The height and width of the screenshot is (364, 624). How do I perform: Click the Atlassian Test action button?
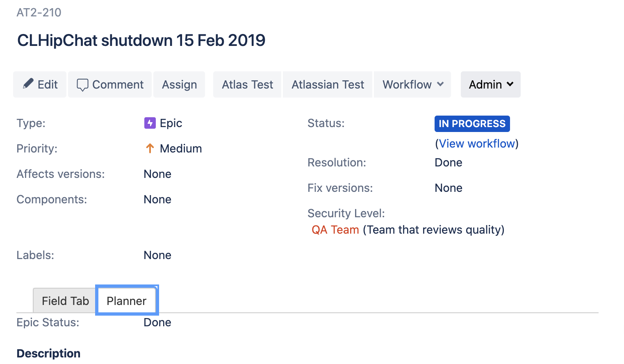[x=328, y=84]
